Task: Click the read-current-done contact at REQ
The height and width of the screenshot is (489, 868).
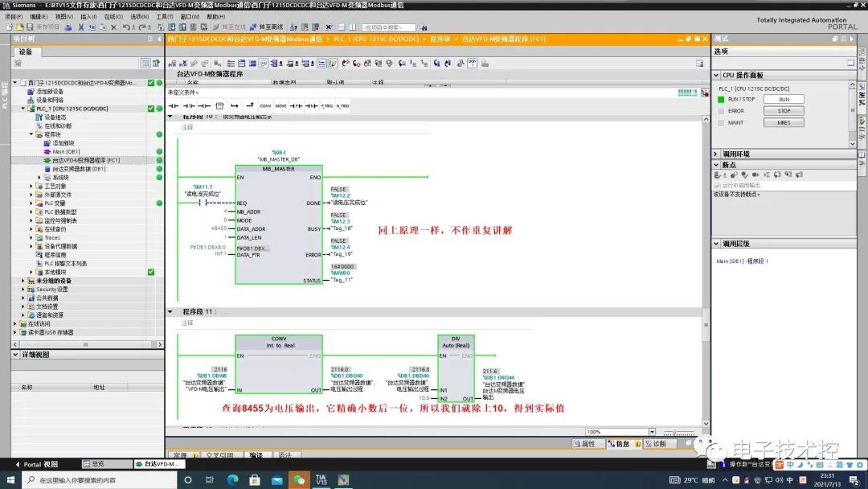Action: (203, 203)
